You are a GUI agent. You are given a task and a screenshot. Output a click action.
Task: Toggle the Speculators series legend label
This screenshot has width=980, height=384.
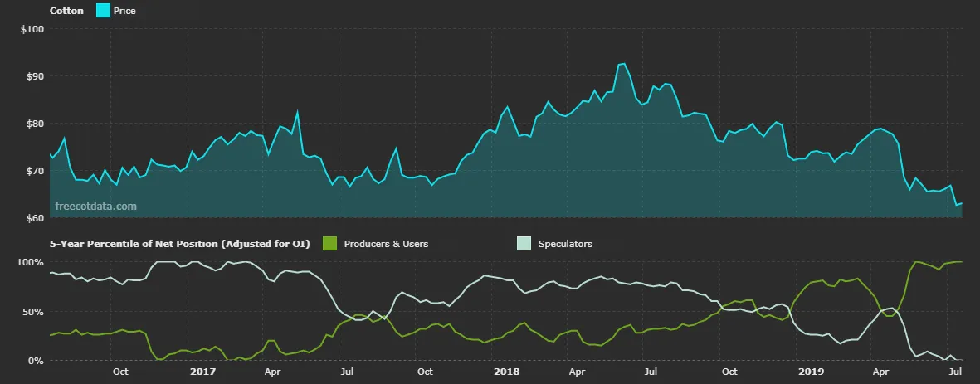point(565,244)
